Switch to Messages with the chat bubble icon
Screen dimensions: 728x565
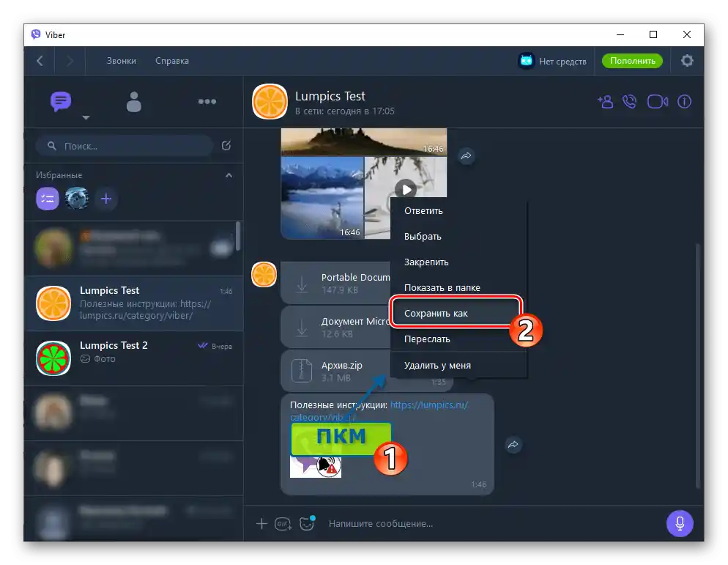pyautogui.click(x=62, y=101)
